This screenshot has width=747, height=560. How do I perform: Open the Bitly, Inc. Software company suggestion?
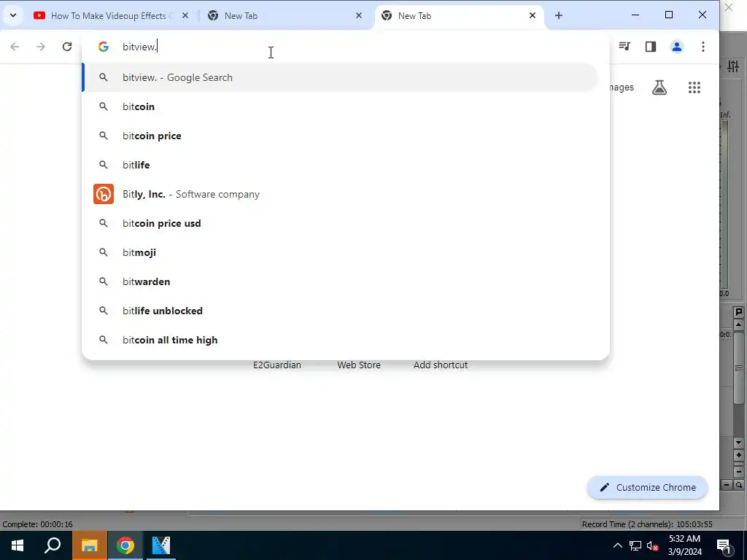click(x=340, y=194)
